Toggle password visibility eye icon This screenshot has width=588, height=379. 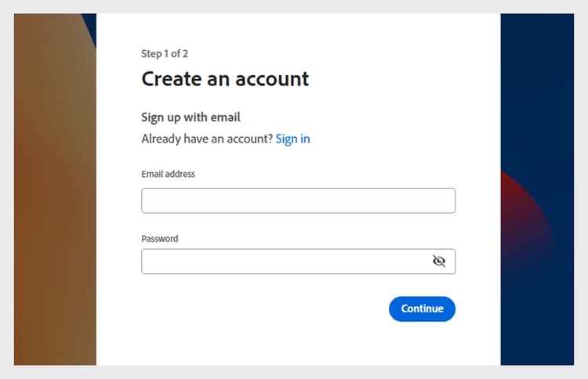(439, 262)
